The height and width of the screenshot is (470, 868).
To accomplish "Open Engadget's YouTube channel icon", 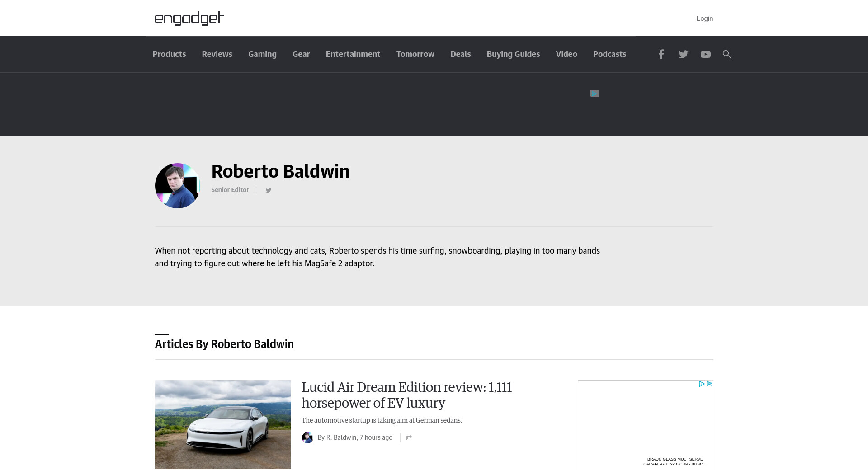I will 705,54.
